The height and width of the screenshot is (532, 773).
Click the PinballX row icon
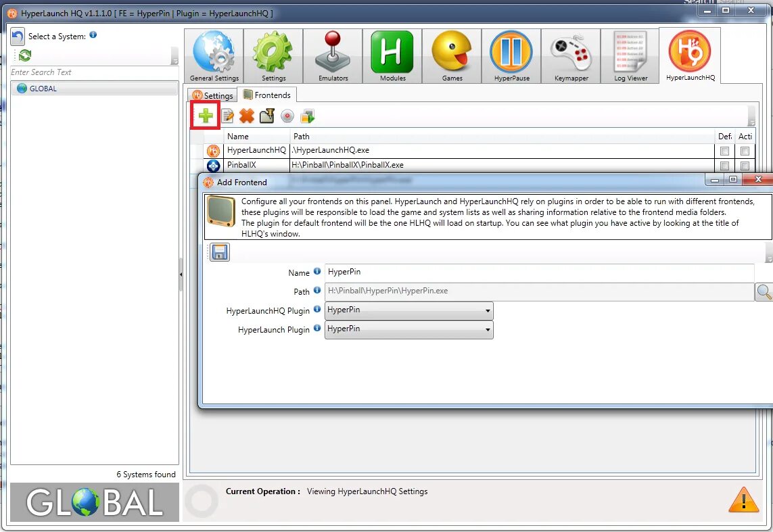213,166
